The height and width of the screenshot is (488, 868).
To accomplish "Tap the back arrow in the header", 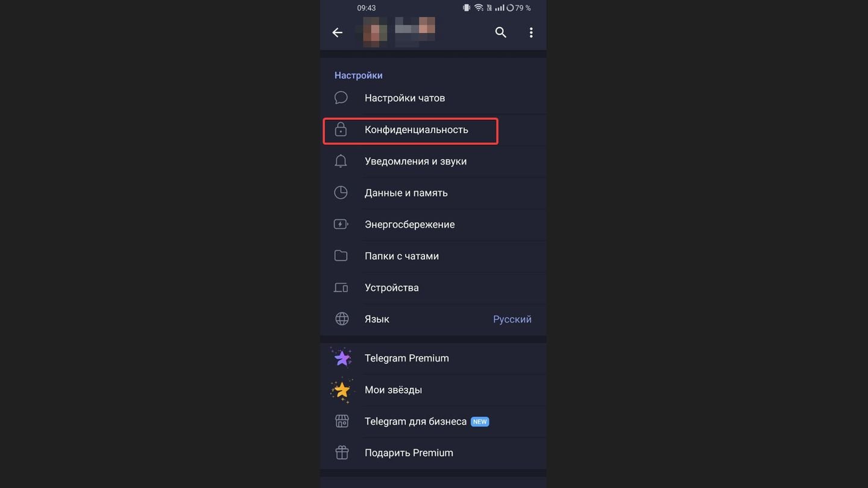I will (x=337, y=32).
